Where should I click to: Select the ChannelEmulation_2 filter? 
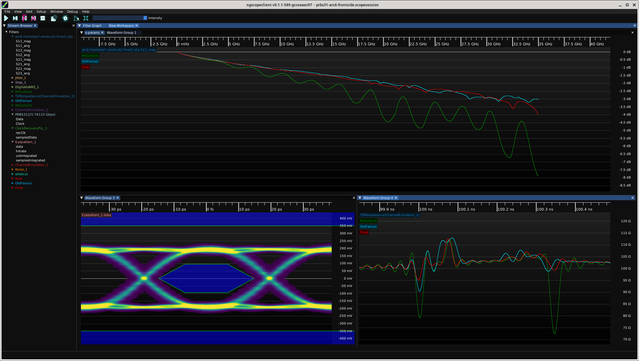coord(31,110)
